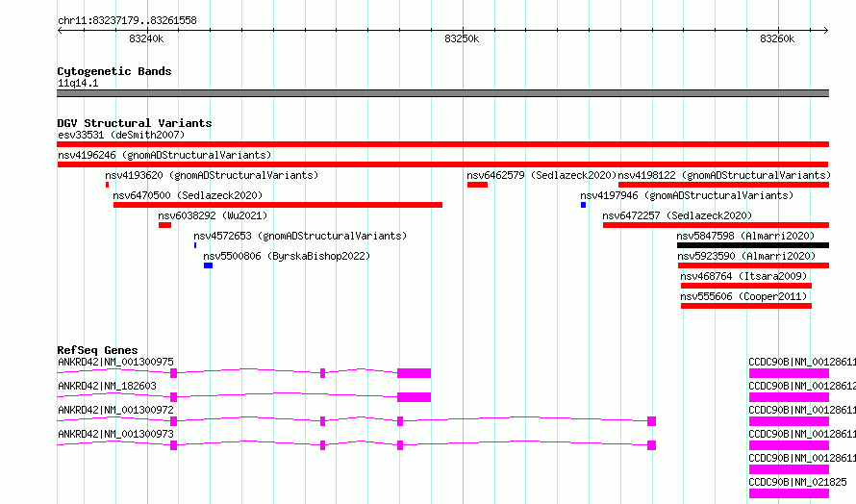This screenshot has width=856, height=504.
Task: Click the red bar under nsv4196246
Action: [442, 164]
